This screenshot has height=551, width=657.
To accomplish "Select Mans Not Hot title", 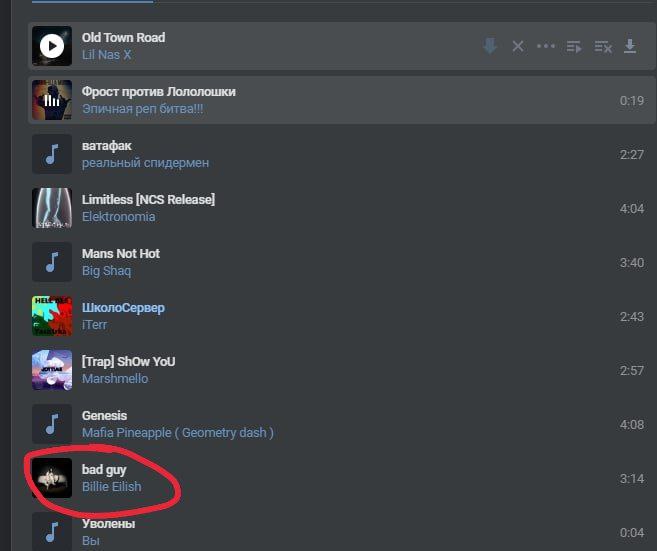I will click(121, 254).
